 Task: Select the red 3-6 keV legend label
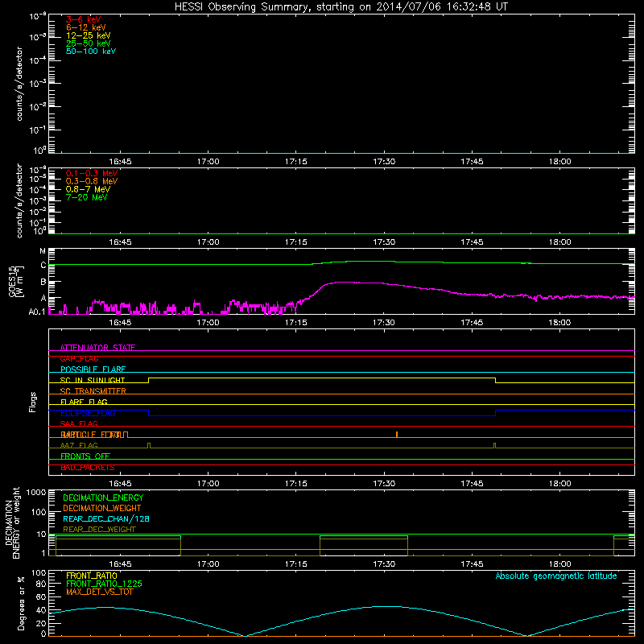coord(84,19)
